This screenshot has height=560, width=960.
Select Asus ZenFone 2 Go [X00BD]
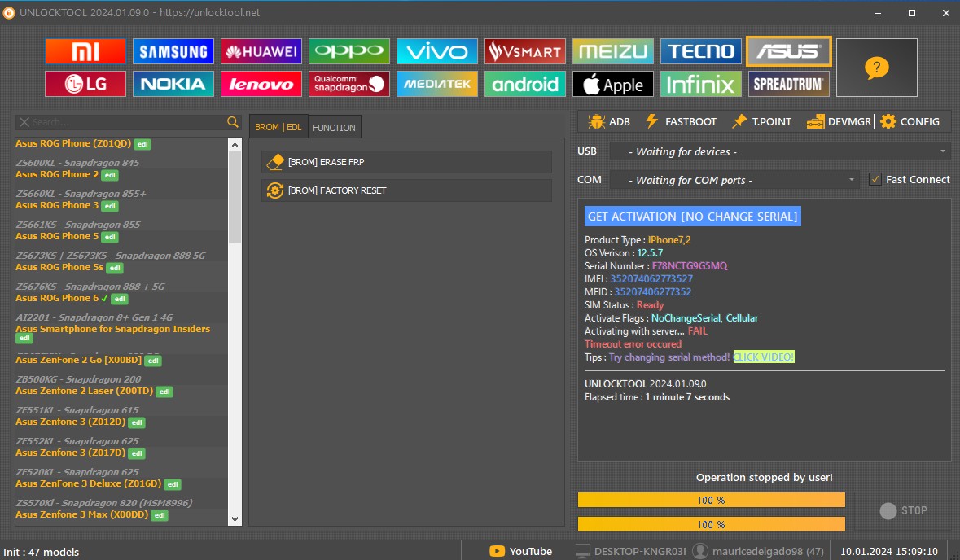click(x=78, y=360)
